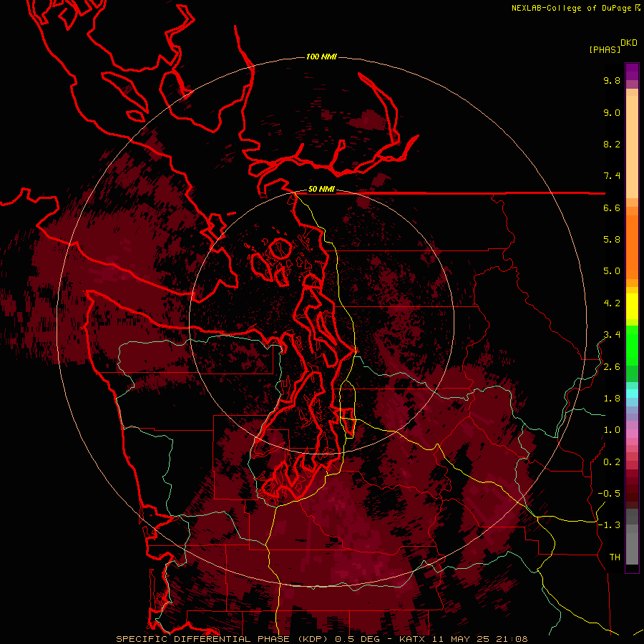Click the 11 MAY 25 21:08 timestamp
644x644 pixels.
point(479,639)
